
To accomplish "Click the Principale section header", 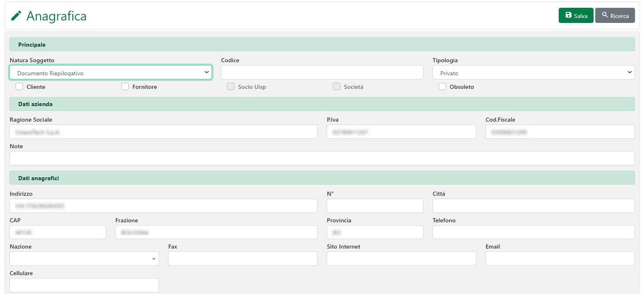I will coord(322,45).
